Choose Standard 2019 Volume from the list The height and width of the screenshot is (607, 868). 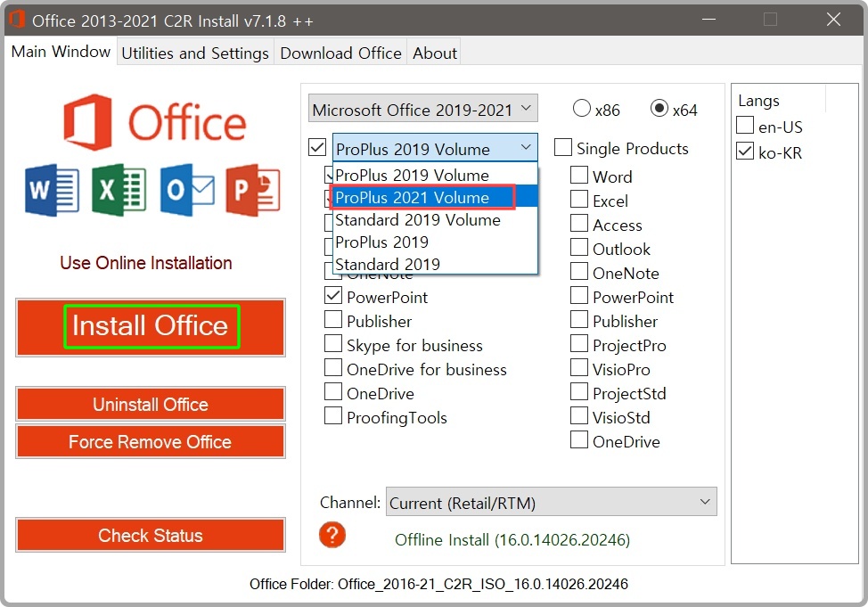(x=435, y=220)
